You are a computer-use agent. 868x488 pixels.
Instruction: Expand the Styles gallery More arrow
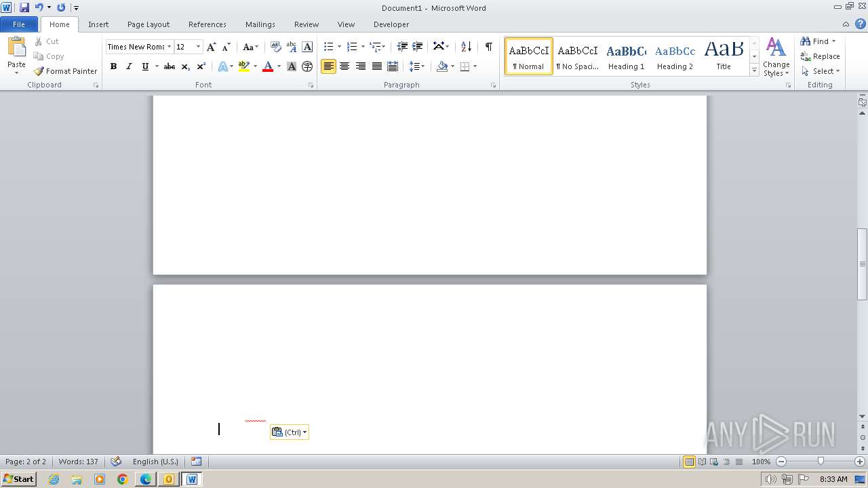tap(754, 70)
